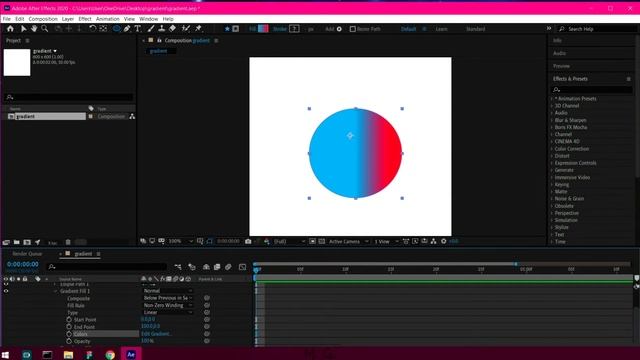Select the Eraser tool

coord(172,29)
